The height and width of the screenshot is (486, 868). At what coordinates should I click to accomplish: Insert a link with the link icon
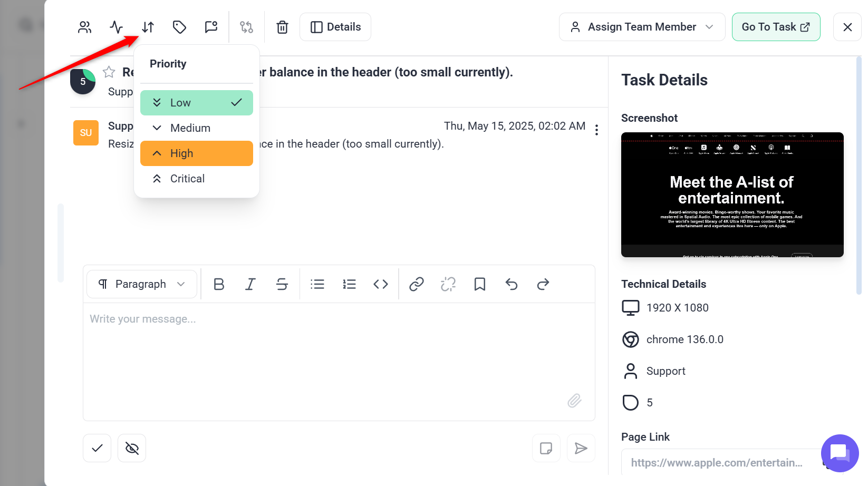(416, 284)
